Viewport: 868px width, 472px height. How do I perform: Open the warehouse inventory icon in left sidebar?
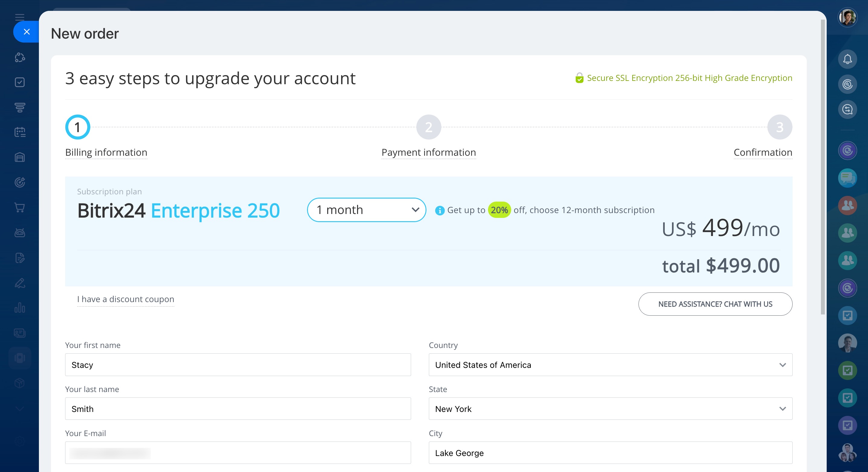20,158
